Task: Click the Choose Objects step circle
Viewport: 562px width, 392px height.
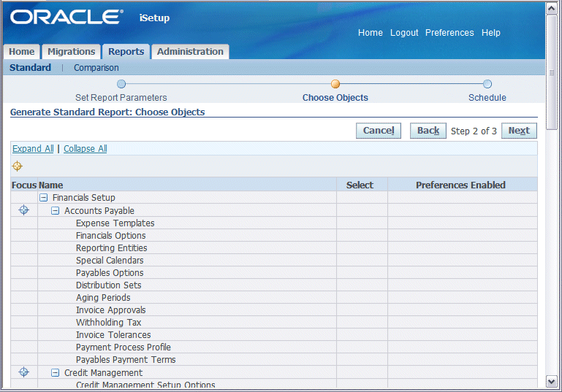Action: 335,84
